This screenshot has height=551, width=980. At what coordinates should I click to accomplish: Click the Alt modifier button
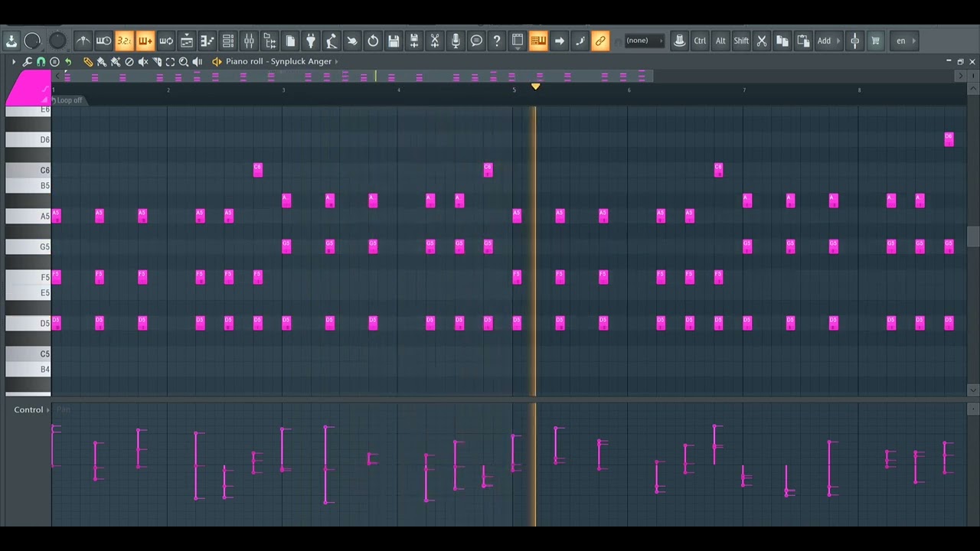click(720, 41)
